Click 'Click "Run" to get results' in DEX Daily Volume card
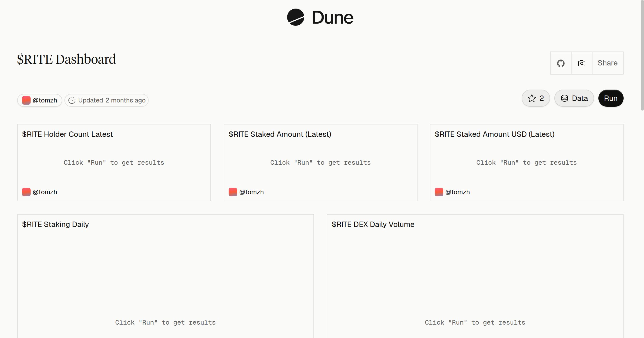This screenshot has width=644, height=338. point(475,322)
